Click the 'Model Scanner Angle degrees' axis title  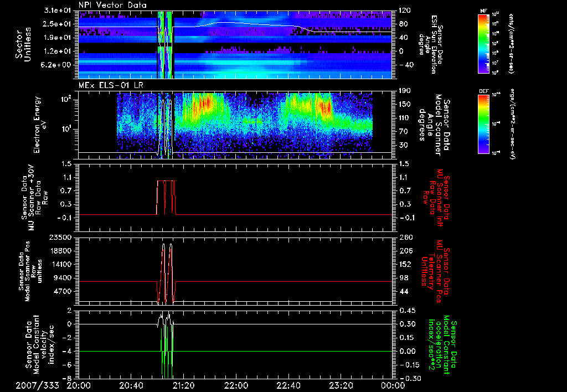pyautogui.click(x=434, y=125)
